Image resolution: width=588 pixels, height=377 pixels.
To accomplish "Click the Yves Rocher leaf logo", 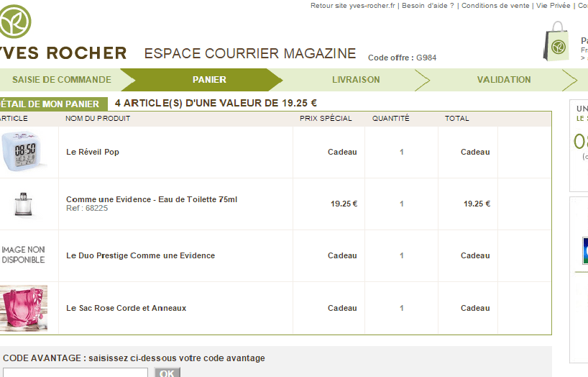I will tap(14, 22).
